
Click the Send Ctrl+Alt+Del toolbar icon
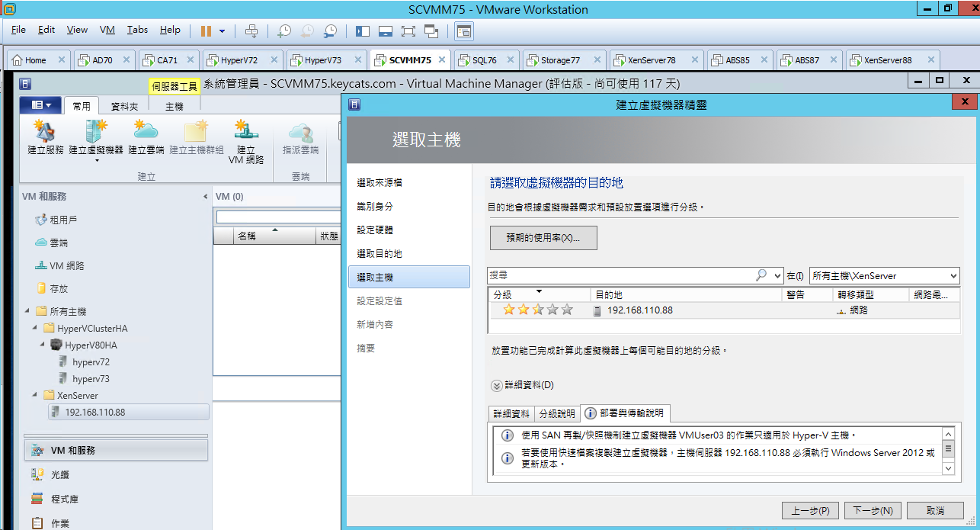pos(251,31)
